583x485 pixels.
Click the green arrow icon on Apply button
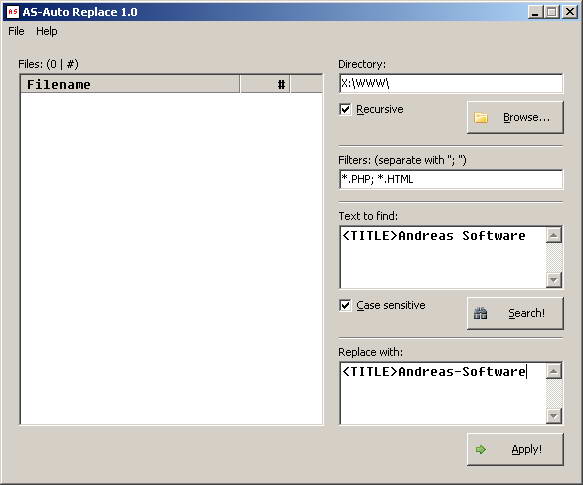480,449
